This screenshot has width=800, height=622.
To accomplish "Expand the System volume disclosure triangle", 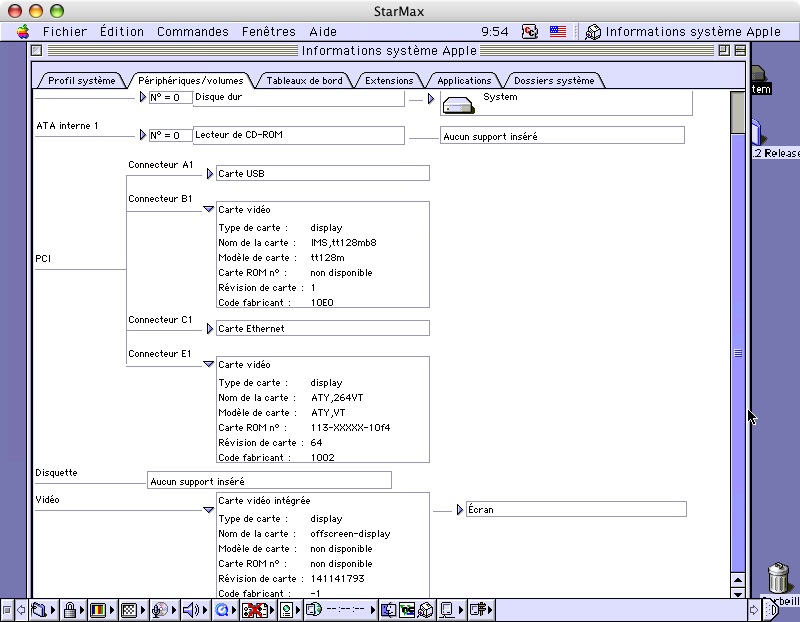I will pos(431,98).
